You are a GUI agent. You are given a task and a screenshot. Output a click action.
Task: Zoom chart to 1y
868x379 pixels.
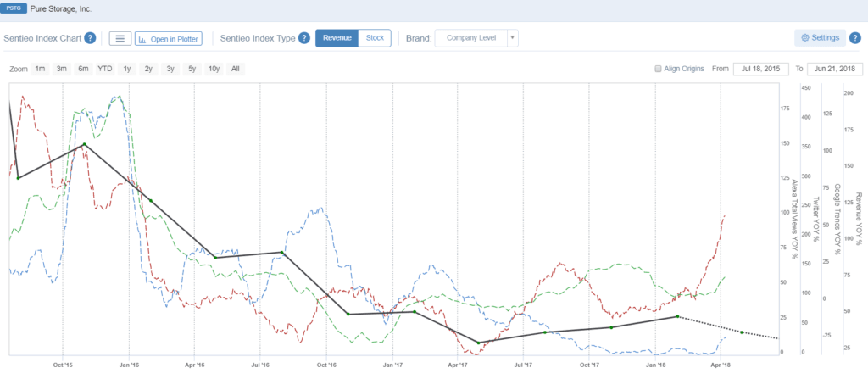pyautogui.click(x=127, y=69)
